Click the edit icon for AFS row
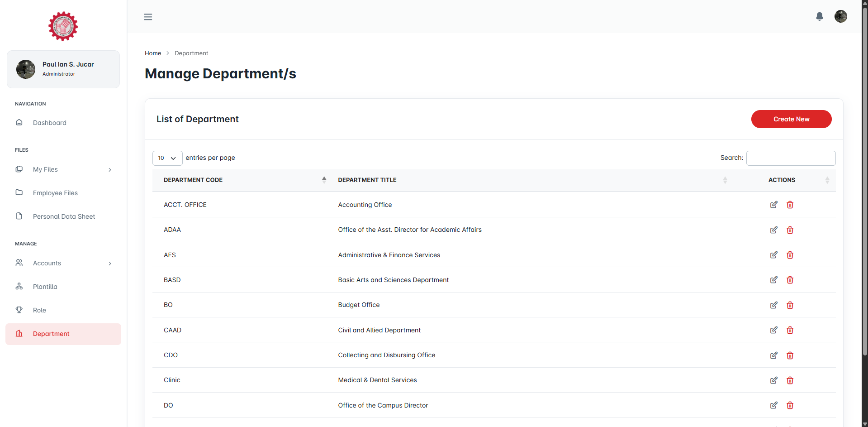868x427 pixels. tap(773, 255)
